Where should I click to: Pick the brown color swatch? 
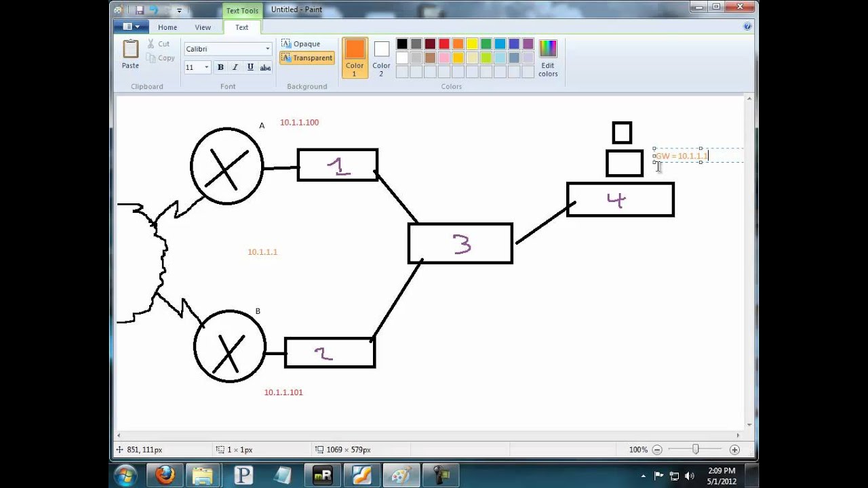(430, 58)
